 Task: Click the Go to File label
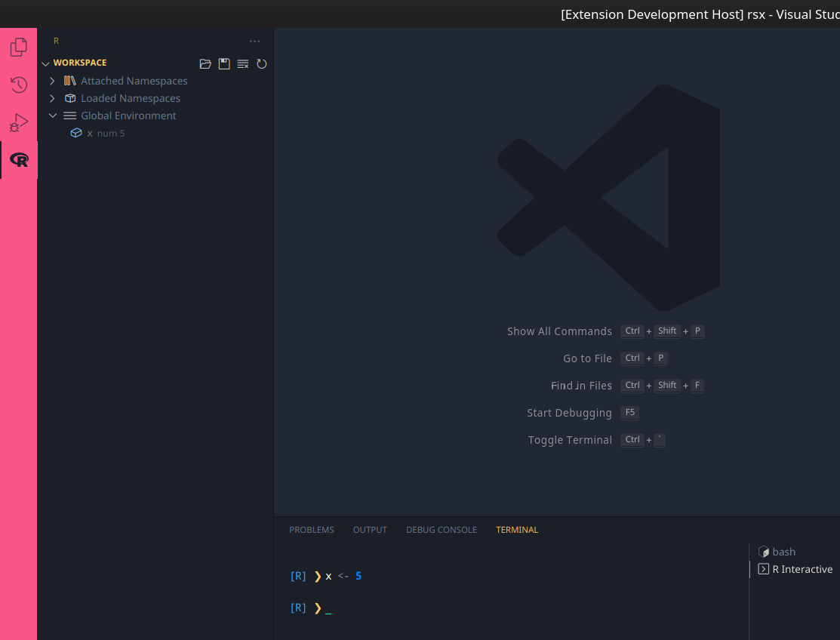point(587,358)
